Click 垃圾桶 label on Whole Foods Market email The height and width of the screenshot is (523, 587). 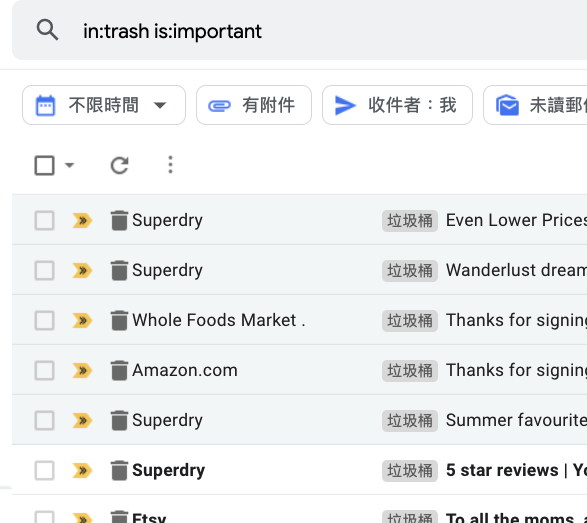[410, 321]
